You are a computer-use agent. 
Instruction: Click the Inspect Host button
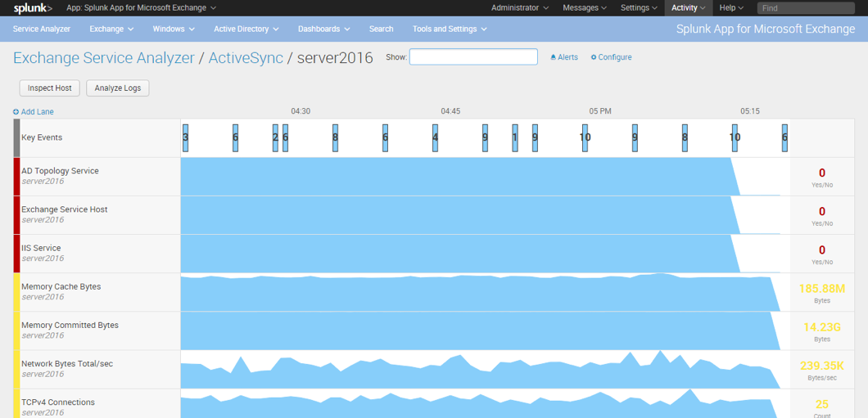point(50,88)
